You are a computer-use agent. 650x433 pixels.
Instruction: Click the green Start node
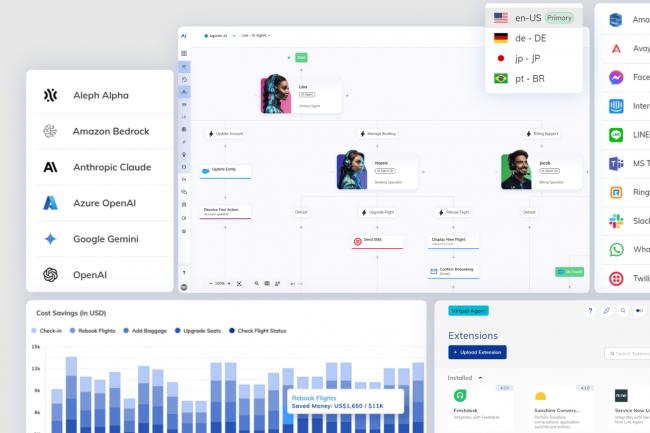pos(301,58)
